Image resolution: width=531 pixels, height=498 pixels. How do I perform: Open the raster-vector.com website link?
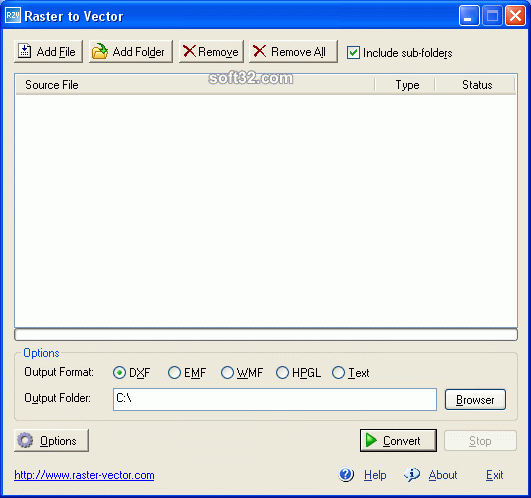84,475
